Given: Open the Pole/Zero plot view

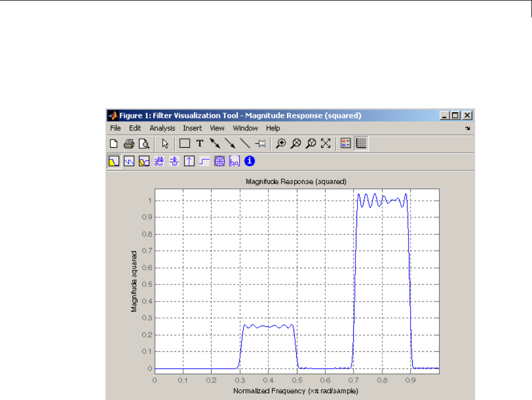Looking at the screenshot, I should (x=219, y=161).
